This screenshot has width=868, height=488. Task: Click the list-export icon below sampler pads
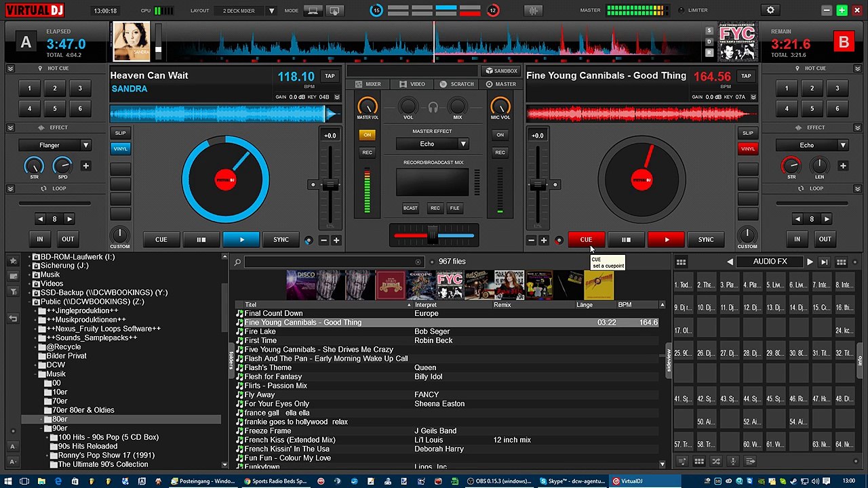(750, 462)
